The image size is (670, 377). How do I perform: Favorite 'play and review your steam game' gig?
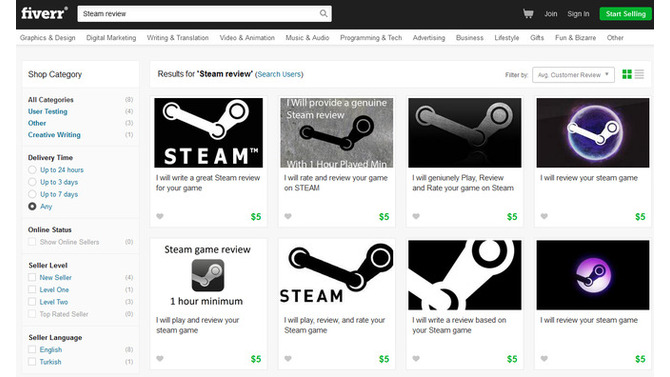(160, 359)
